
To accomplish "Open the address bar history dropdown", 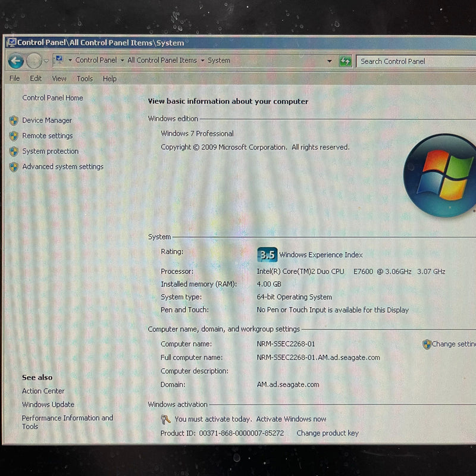I will (330, 61).
